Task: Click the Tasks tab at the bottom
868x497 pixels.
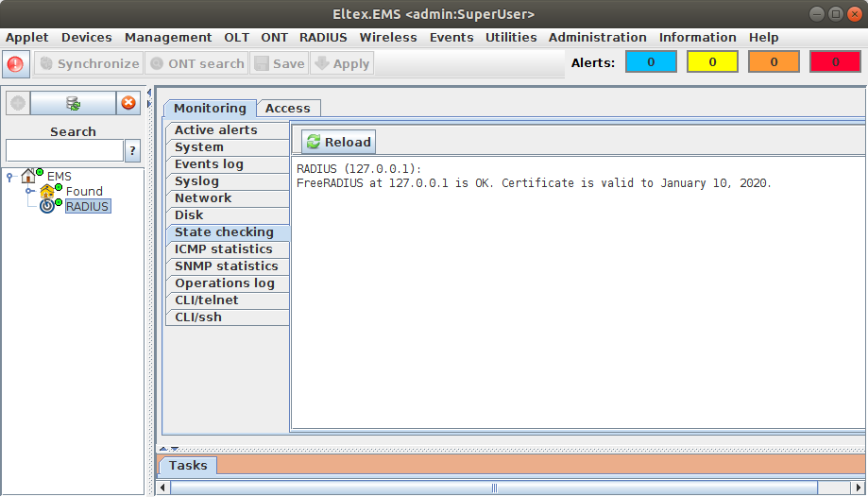Action: coord(188,466)
